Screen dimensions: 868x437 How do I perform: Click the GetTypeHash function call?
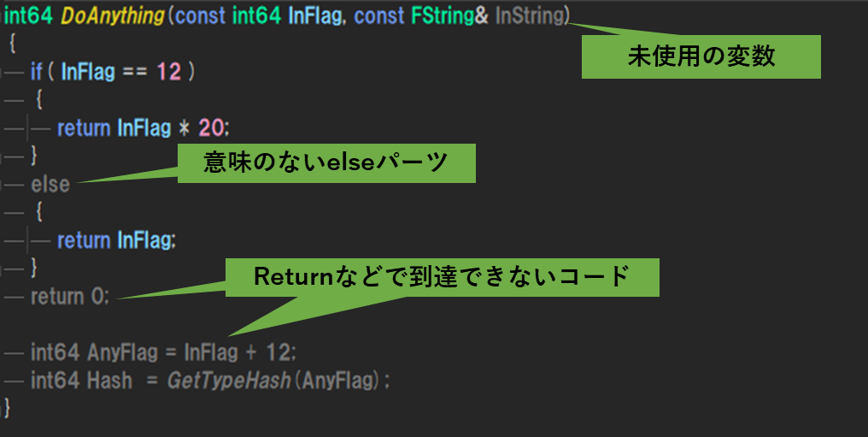tap(229, 381)
